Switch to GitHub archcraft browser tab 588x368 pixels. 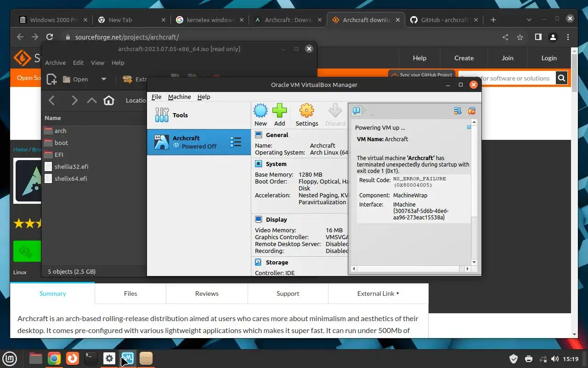444,20
